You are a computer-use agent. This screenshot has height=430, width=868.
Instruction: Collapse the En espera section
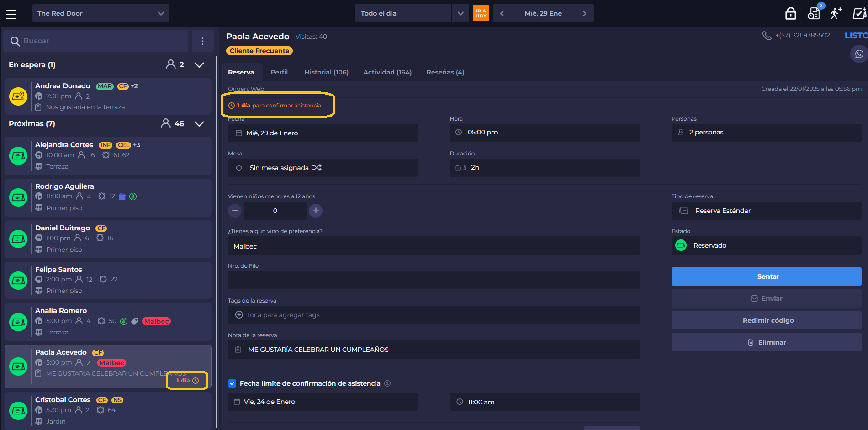pos(199,65)
